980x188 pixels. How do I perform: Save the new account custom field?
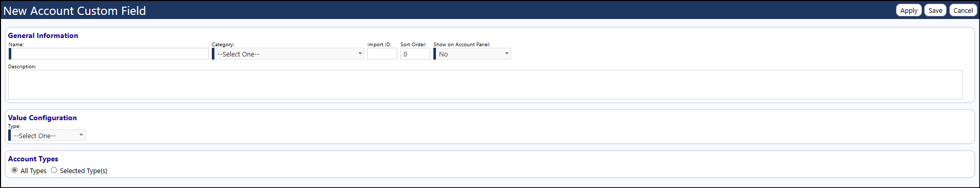coord(935,10)
